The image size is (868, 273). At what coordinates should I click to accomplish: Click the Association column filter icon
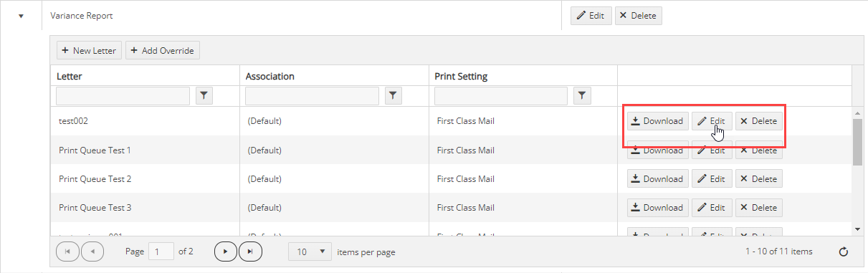pos(393,95)
